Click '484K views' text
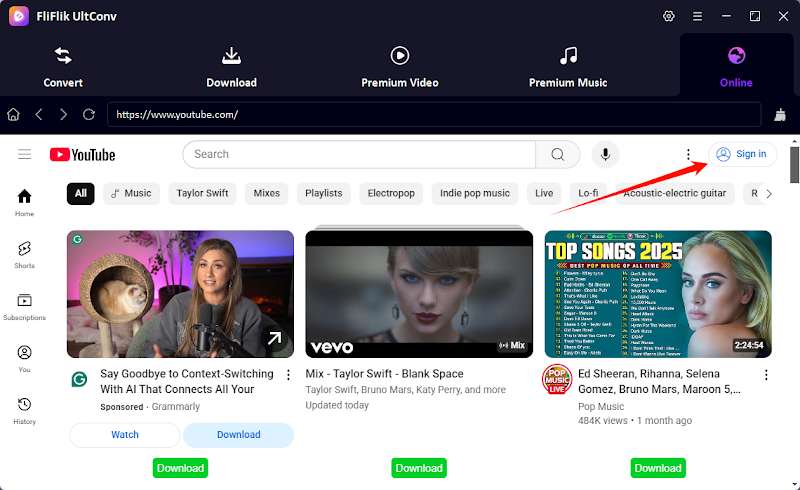Image resolution: width=800 pixels, height=490 pixels. tap(603, 421)
